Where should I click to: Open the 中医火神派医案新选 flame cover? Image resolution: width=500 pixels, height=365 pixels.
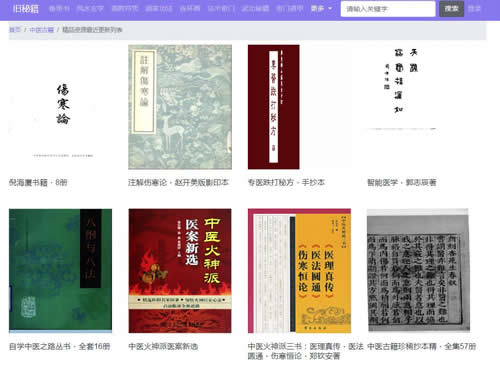click(180, 271)
